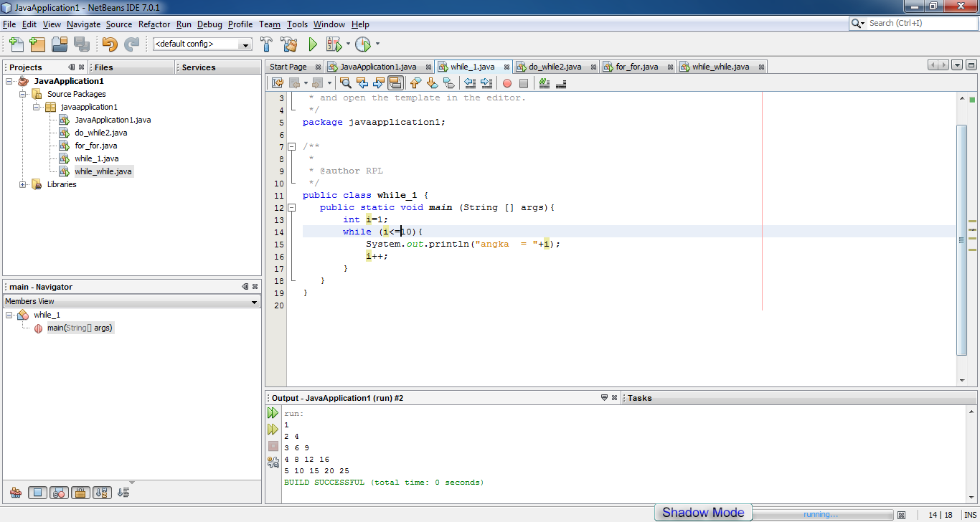Jump to the next bookmark
Screen dimensions: 980x522
[x=432, y=82]
